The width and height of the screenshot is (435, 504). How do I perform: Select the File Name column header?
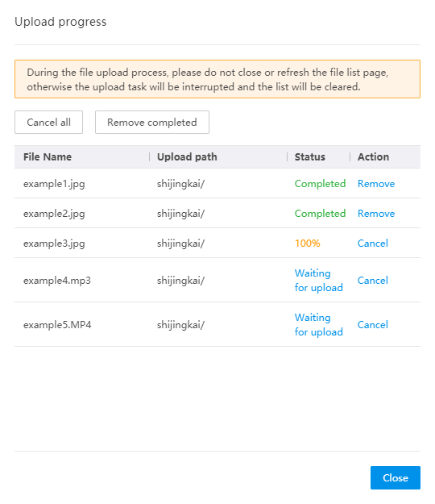(48, 157)
